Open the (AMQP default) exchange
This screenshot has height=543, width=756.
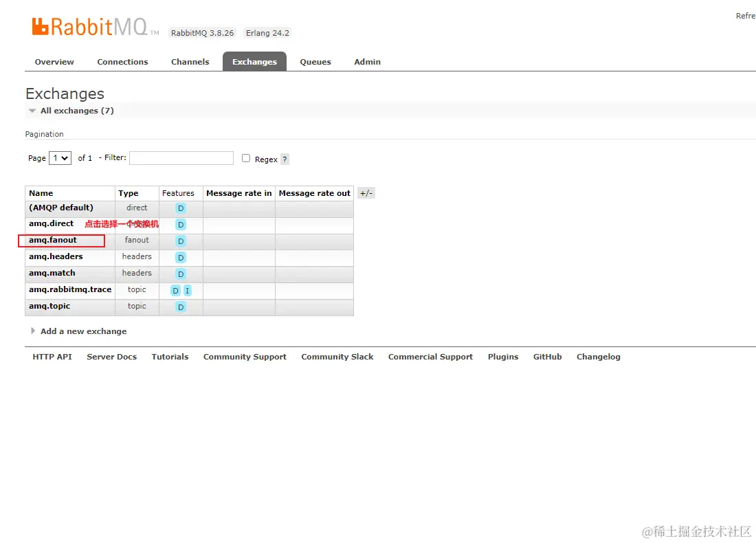pyautogui.click(x=60, y=208)
